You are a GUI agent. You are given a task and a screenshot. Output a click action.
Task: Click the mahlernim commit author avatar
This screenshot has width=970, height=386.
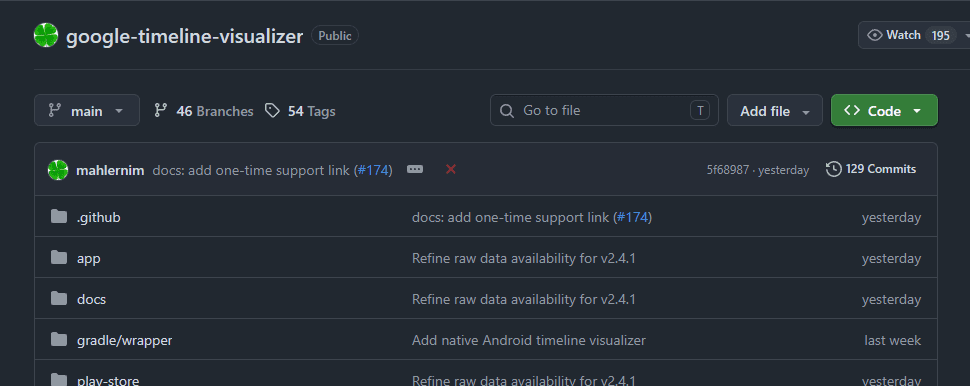pyautogui.click(x=58, y=170)
